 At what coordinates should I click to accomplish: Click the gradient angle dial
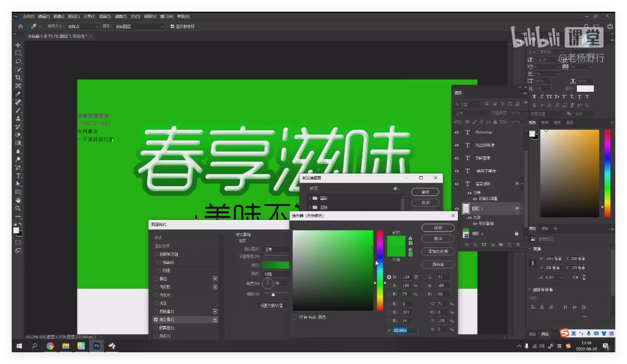[x=267, y=283]
